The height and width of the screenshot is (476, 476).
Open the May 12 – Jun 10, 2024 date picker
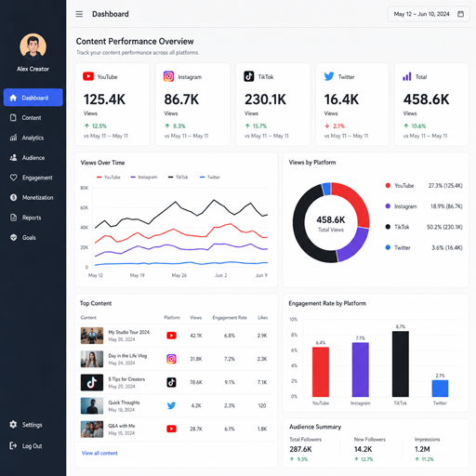coord(428,14)
